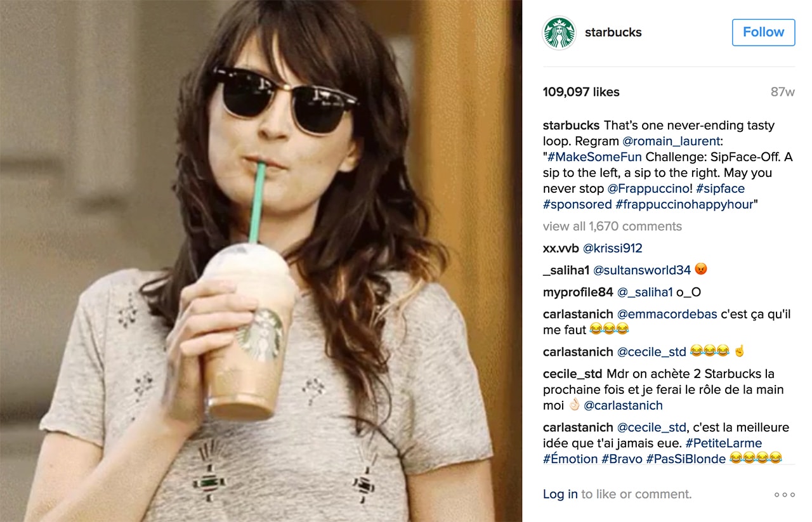Open commenter xx.vvb's profile

[561, 248]
